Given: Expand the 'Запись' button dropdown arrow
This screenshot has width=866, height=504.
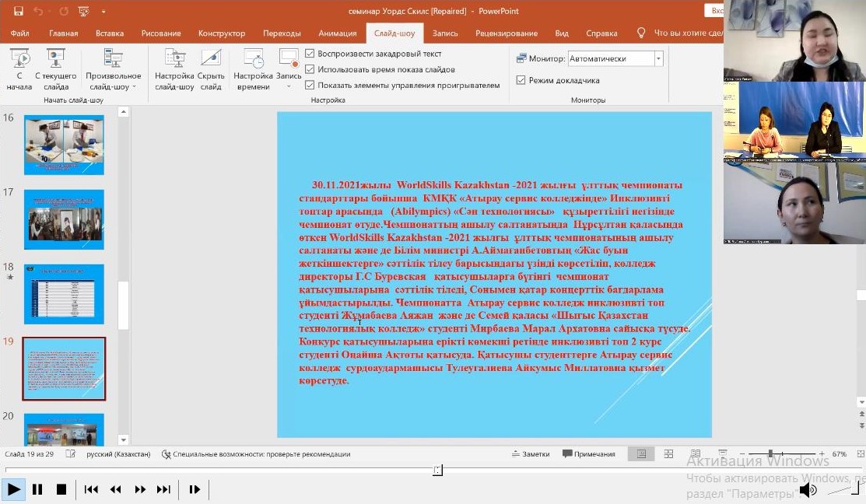Looking at the screenshot, I should 289,86.
